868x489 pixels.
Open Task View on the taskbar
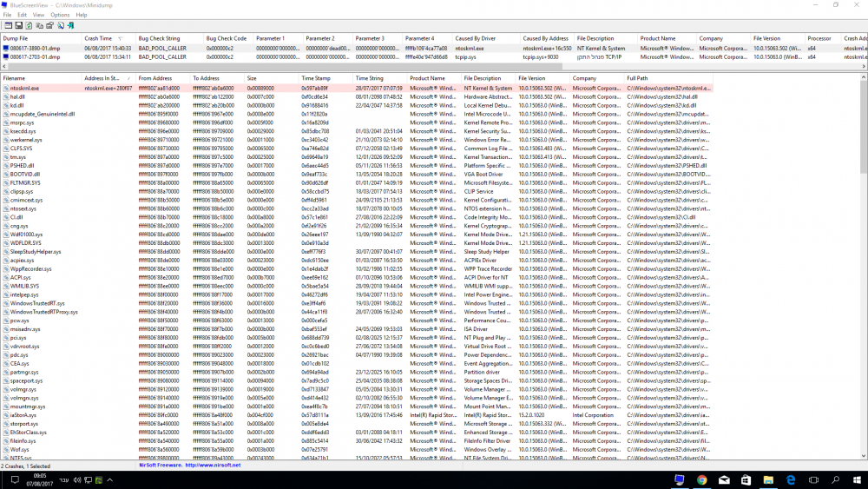pyautogui.click(x=813, y=480)
